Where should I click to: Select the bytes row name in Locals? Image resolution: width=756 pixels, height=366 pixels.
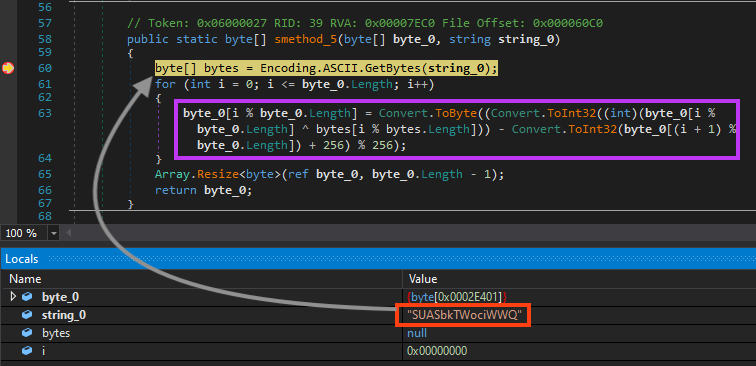pos(56,333)
